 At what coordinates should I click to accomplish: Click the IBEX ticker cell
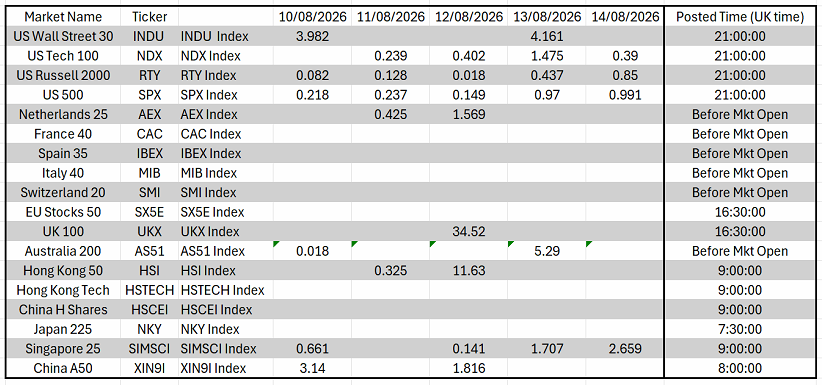[149, 154]
